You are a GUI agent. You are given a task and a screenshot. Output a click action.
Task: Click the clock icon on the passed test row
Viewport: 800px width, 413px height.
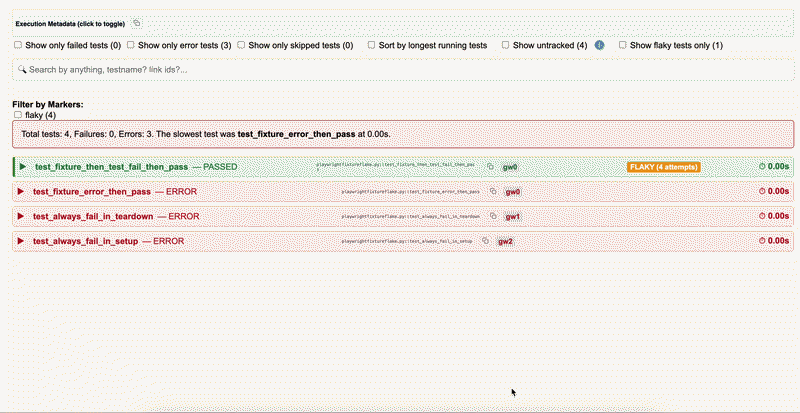click(762, 167)
